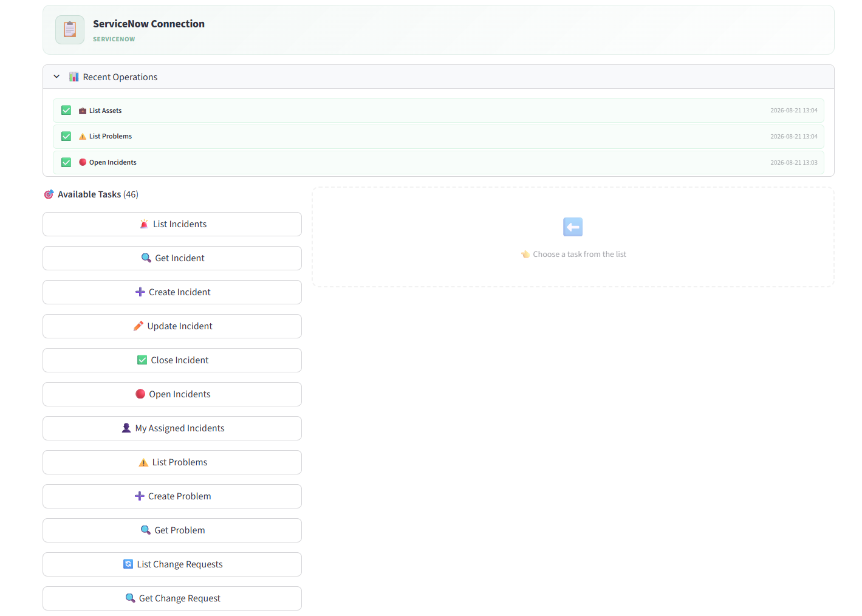The width and height of the screenshot is (862, 616).
Task: Click the 2026-08-21 13:03 timestamp
Action: [793, 162]
